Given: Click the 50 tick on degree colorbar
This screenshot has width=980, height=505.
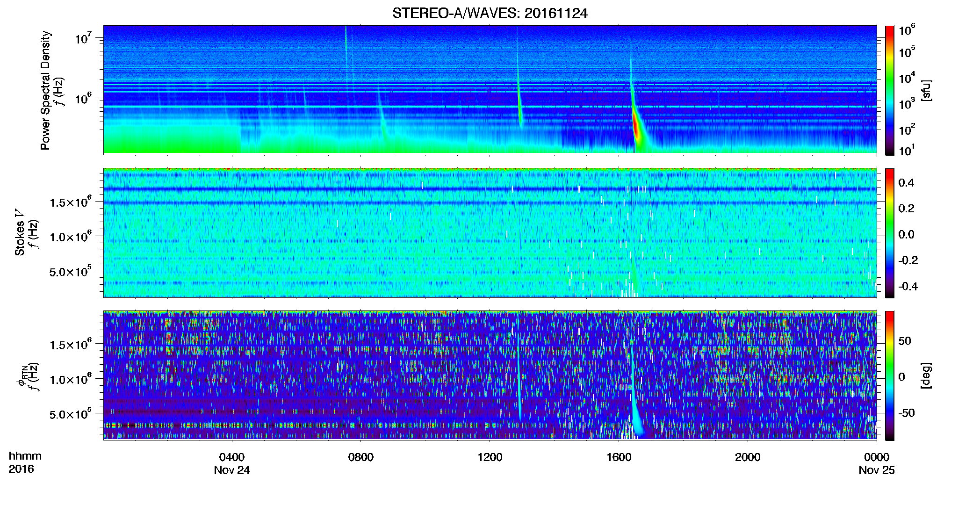Looking at the screenshot, I should coord(905,341).
